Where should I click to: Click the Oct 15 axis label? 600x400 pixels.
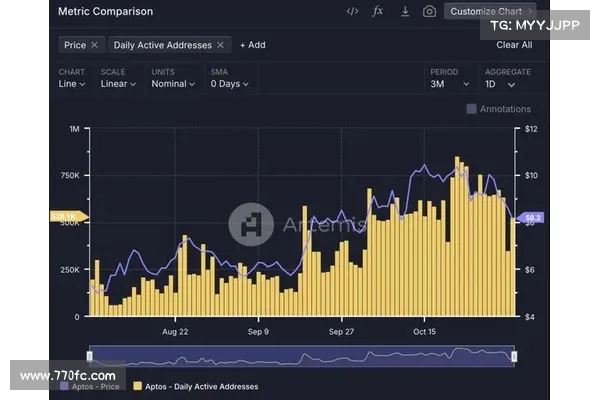pyautogui.click(x=424, y=331)
